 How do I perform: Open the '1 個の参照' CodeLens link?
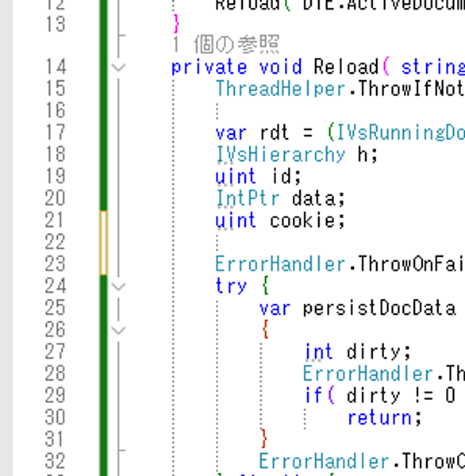[225, 44]
